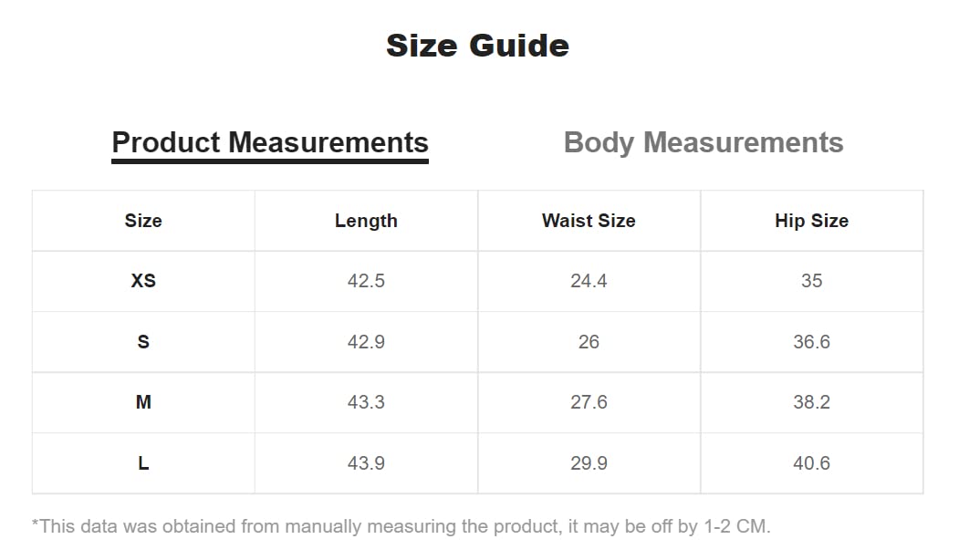
Task: Click the L hip value 40.6
Action: [811, 463]
